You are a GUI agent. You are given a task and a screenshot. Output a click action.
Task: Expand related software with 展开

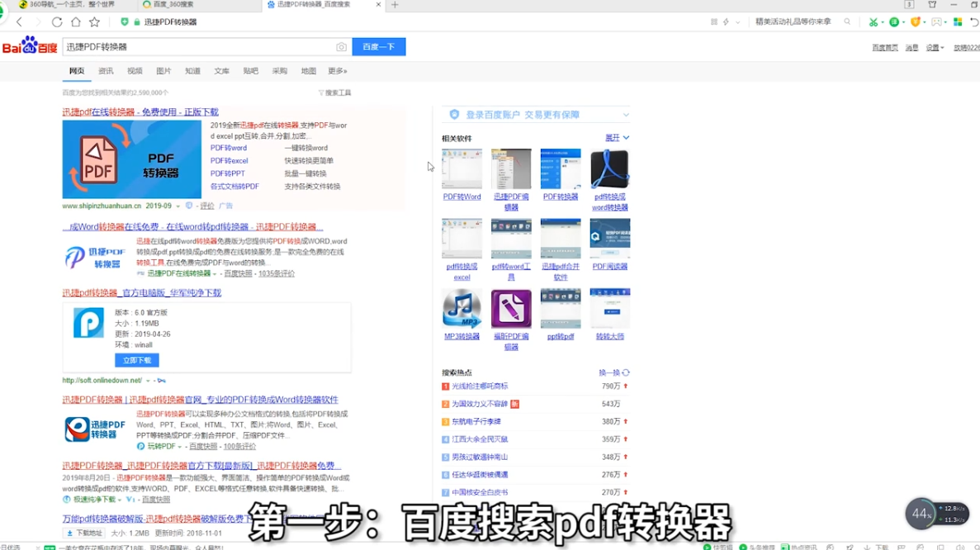(617, 137)
